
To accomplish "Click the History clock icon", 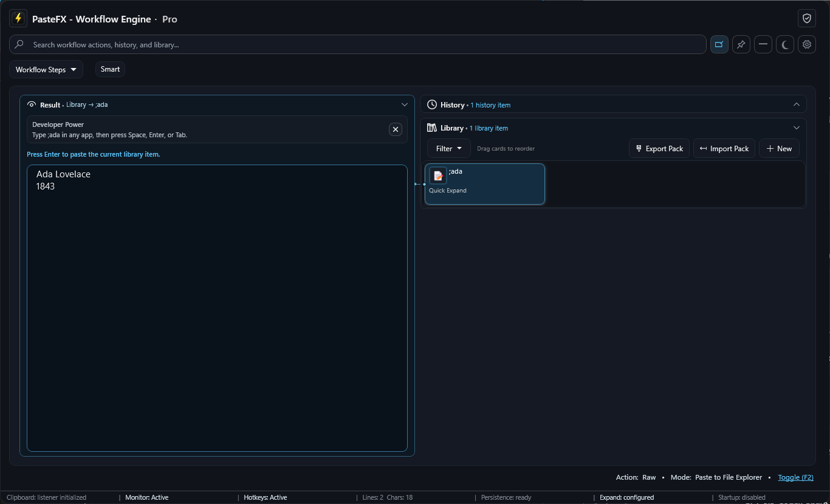I will tap(432, 104).
